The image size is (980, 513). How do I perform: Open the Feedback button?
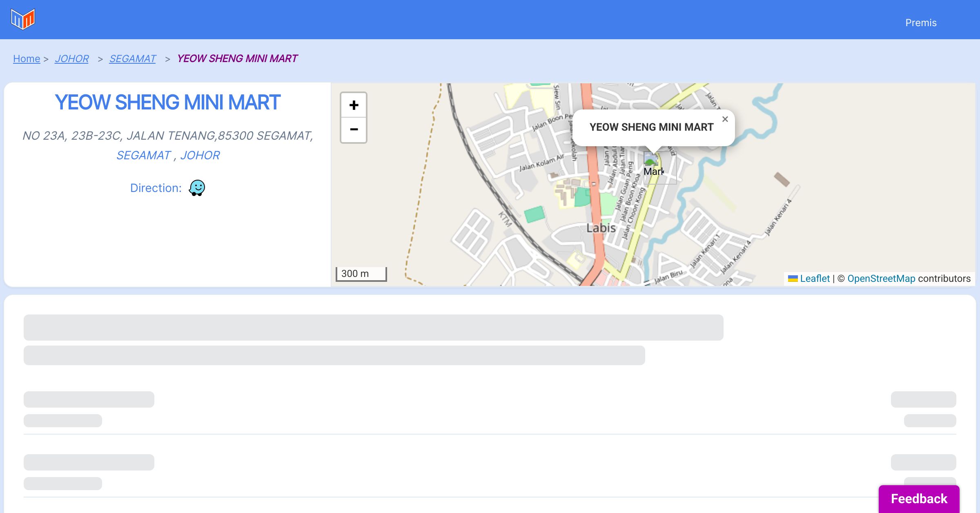point(919,498)
